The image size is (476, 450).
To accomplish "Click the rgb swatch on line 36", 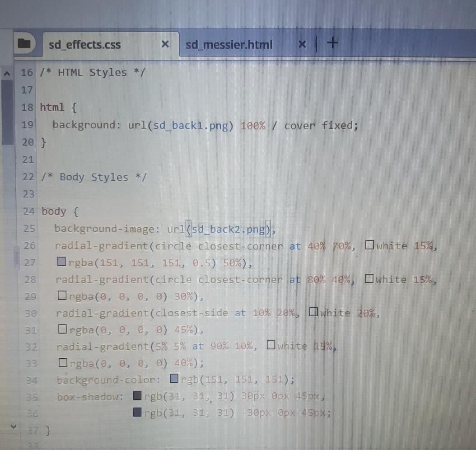I will [138, 412].
